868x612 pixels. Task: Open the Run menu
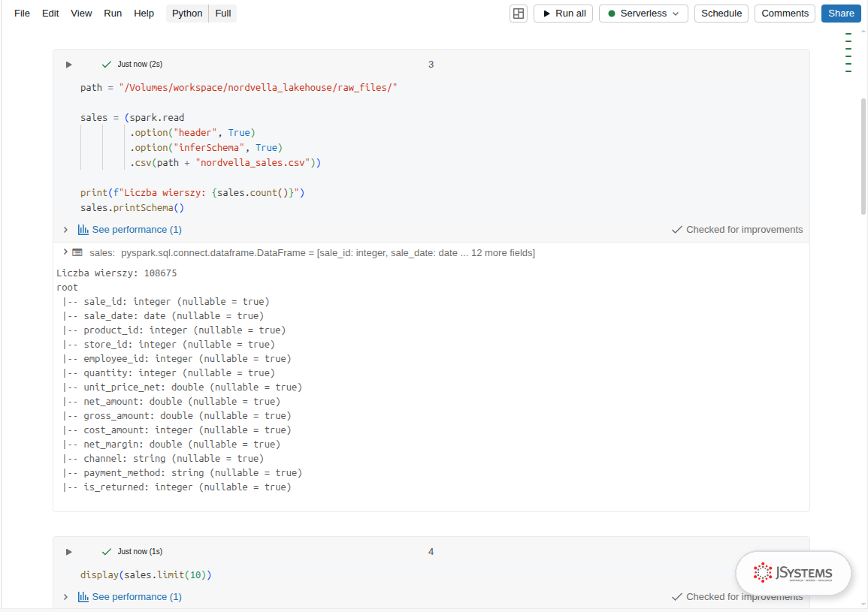(113, 14)
